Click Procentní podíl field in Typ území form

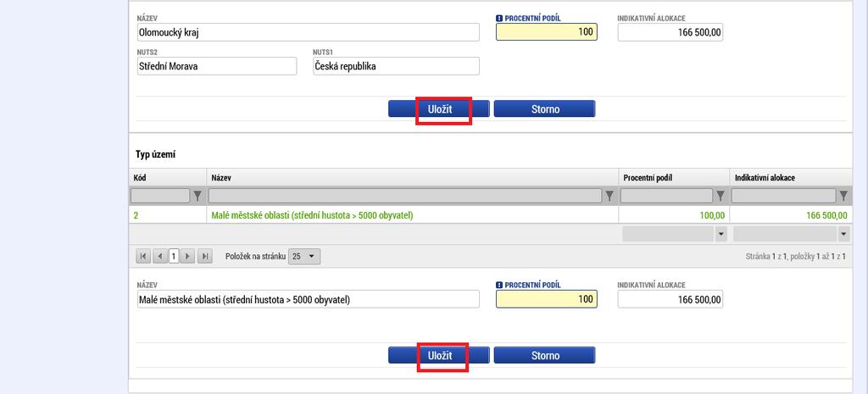(x=547, y=299)
